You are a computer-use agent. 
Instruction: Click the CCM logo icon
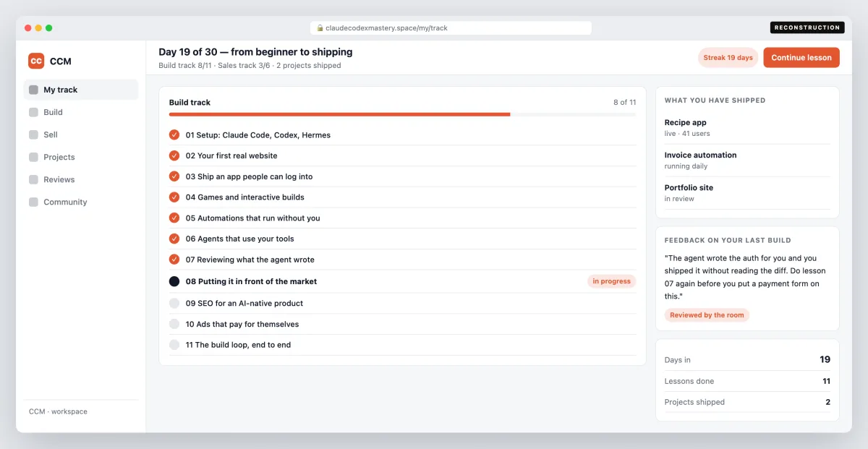tap(36, 61)
